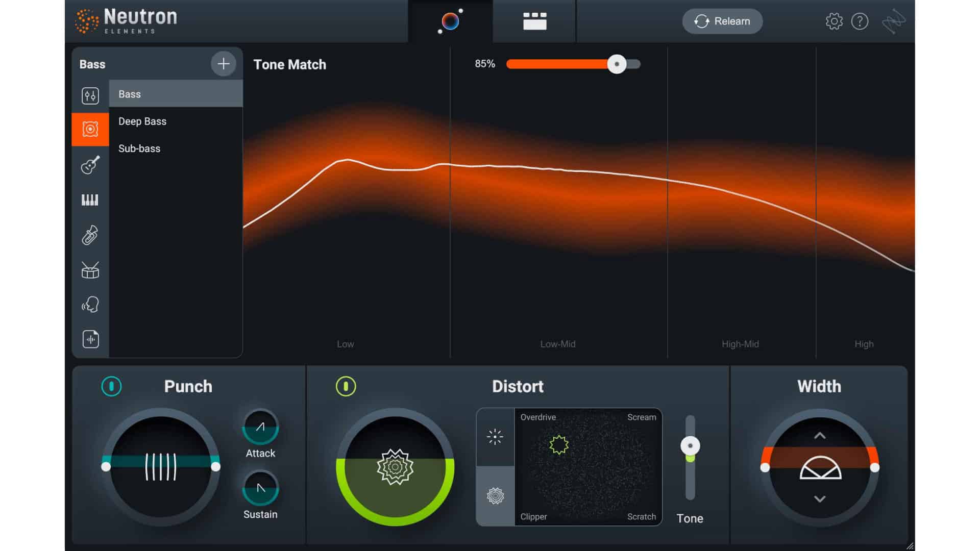Select the piano keys category icon
The image size is (980, 551).
(90, 199)
